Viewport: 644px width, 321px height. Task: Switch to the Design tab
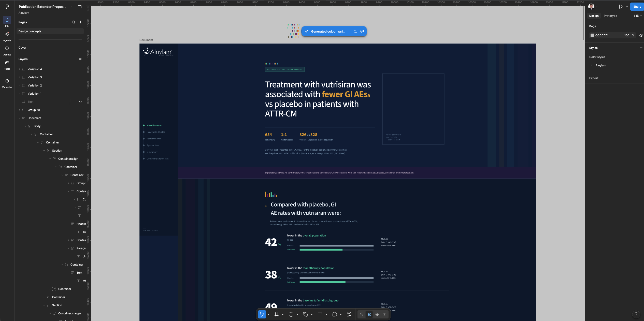(x=594, y=16)
